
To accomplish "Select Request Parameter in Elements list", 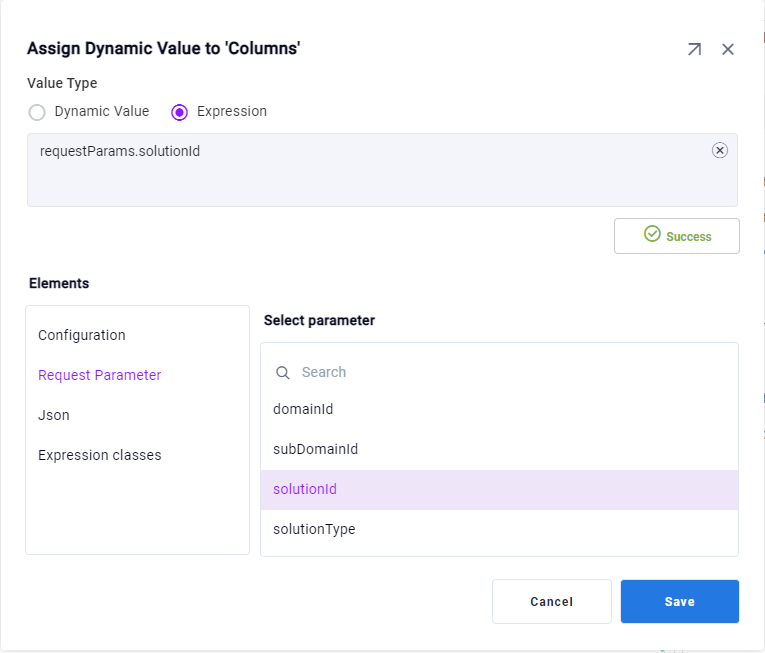I will (x=99, y=375).
